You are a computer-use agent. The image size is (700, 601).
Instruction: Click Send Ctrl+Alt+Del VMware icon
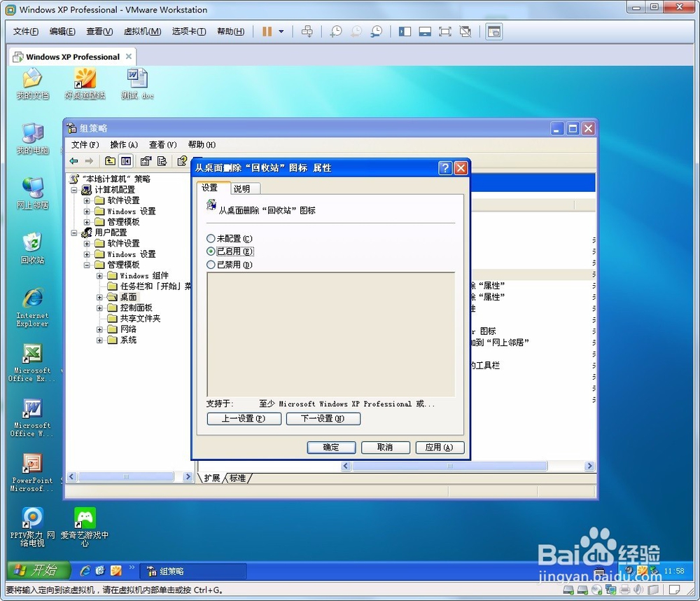tap(307, 32)
